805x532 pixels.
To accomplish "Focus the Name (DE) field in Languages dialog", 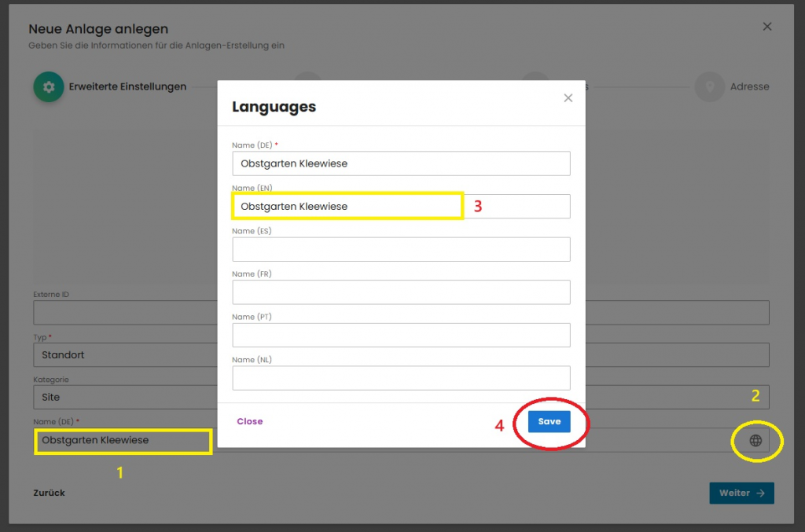I will pos(401,163).
